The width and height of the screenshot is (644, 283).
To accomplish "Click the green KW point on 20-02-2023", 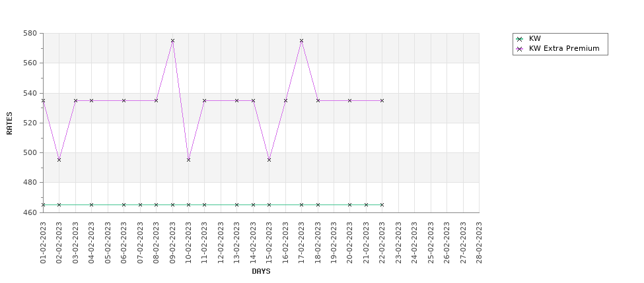I will click(x=349, y=204).
